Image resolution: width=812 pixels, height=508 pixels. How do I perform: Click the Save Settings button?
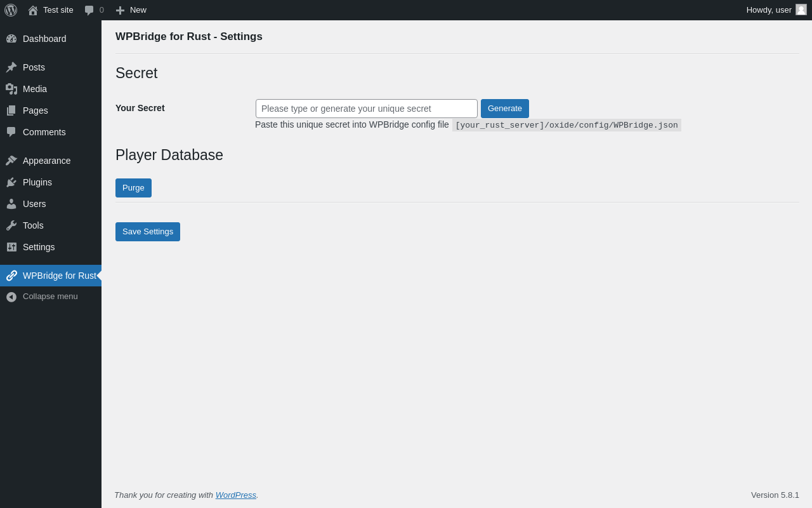point(148,232)
